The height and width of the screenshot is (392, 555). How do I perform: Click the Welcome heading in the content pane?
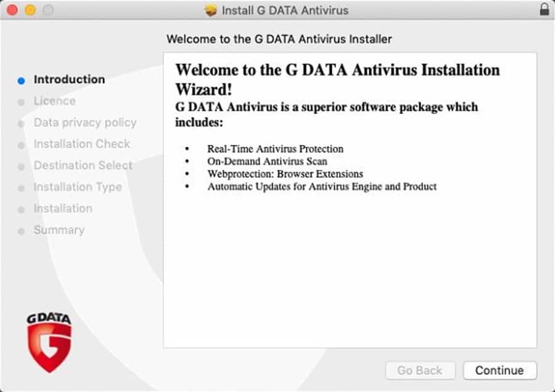(x=336, y=70)
